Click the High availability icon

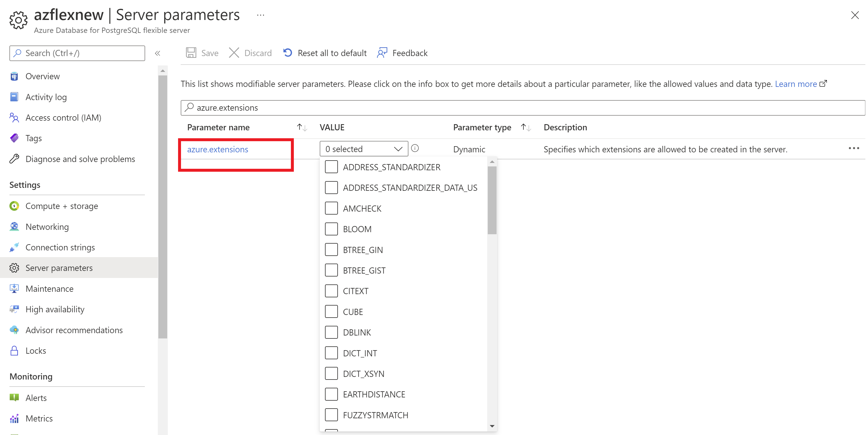point(14,309)
